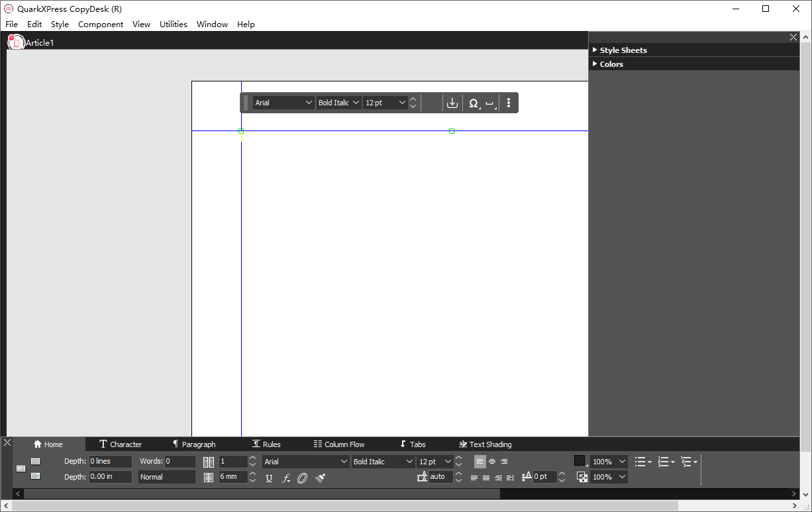The image size is (812, 512).
Task: Click the text stroke outline icon
Action: 303,478
